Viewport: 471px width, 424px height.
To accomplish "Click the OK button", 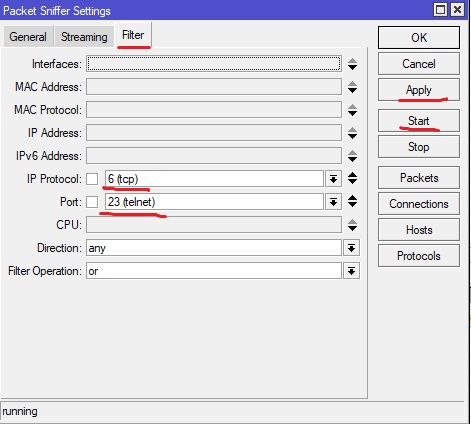I will click(419, 37).
